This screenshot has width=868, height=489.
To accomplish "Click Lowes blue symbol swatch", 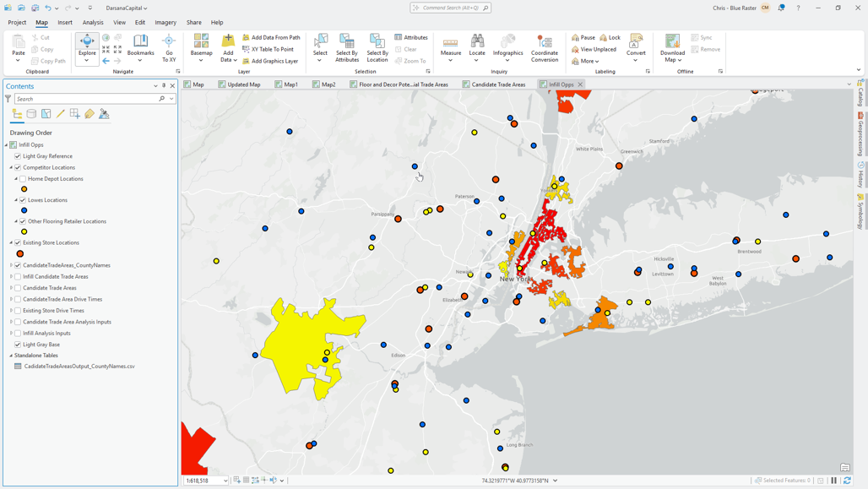I will point(24,210).
